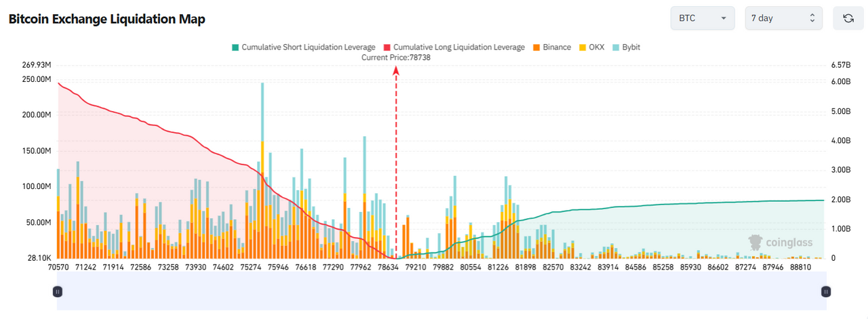Toggle the OKX legend series
The height and width of the screenshot is (319, 868).
592,47
